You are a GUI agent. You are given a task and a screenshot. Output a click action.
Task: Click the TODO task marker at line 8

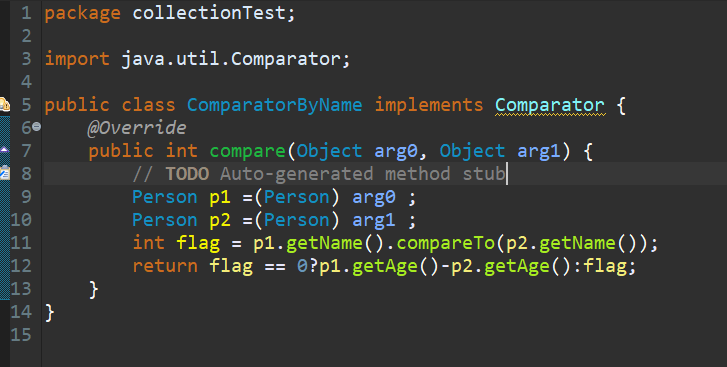point(5,173)
